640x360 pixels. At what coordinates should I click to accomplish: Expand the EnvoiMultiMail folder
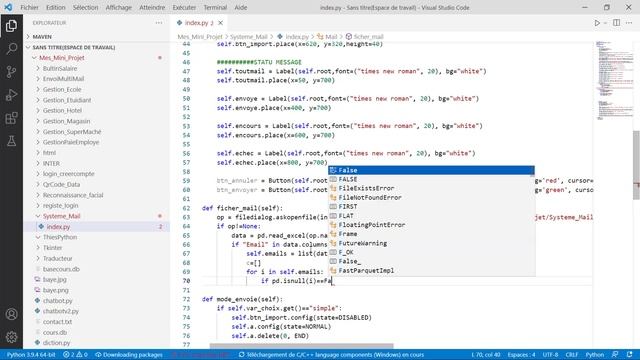pos(63,79)
